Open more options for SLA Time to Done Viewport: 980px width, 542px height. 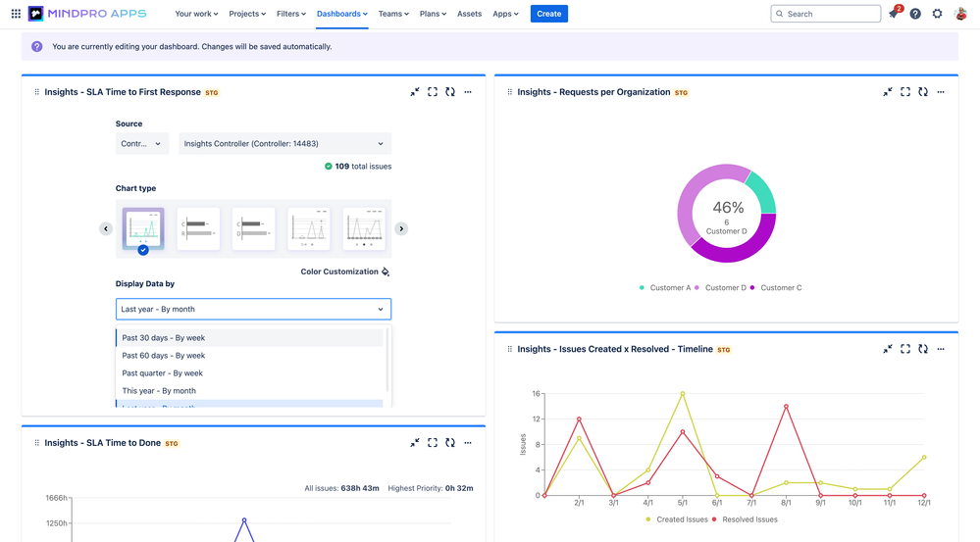[x=468, y=443]
